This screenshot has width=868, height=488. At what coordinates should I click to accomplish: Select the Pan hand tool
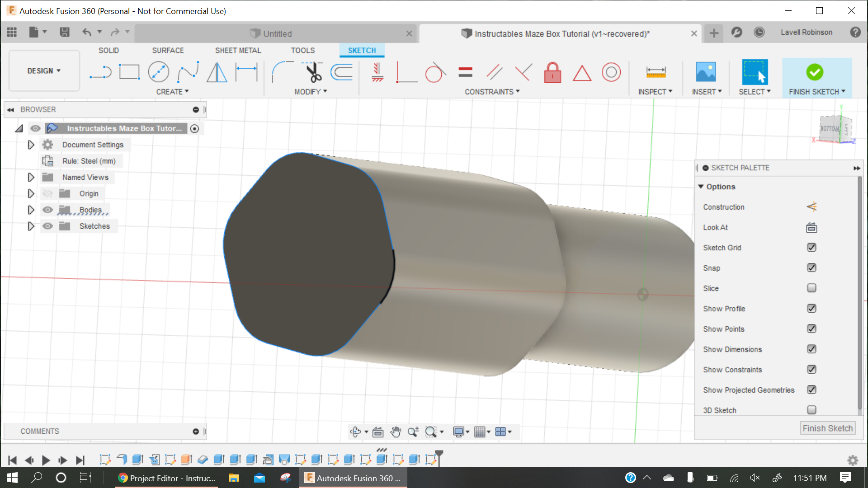(396, 432)
